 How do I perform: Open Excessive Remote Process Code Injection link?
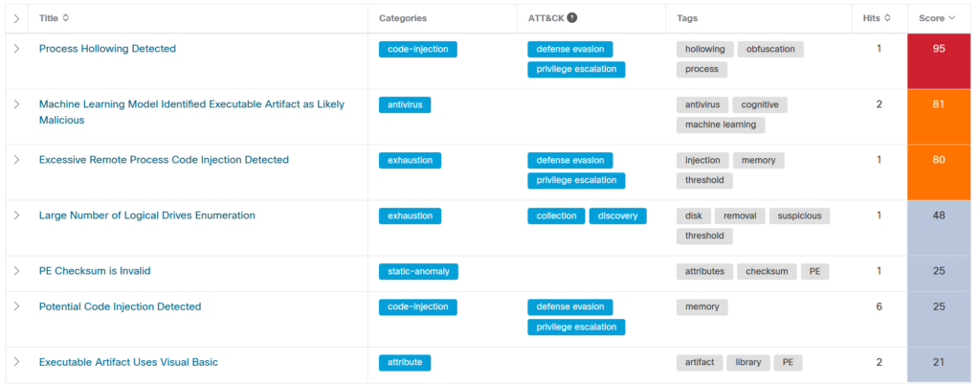tap(164, 160)
